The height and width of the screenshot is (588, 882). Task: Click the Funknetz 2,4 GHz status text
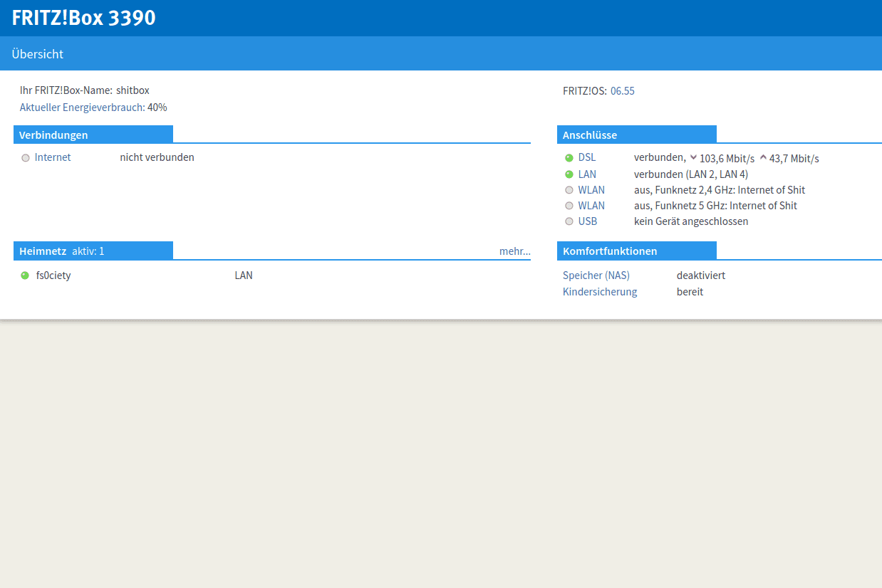pos(720,190)
